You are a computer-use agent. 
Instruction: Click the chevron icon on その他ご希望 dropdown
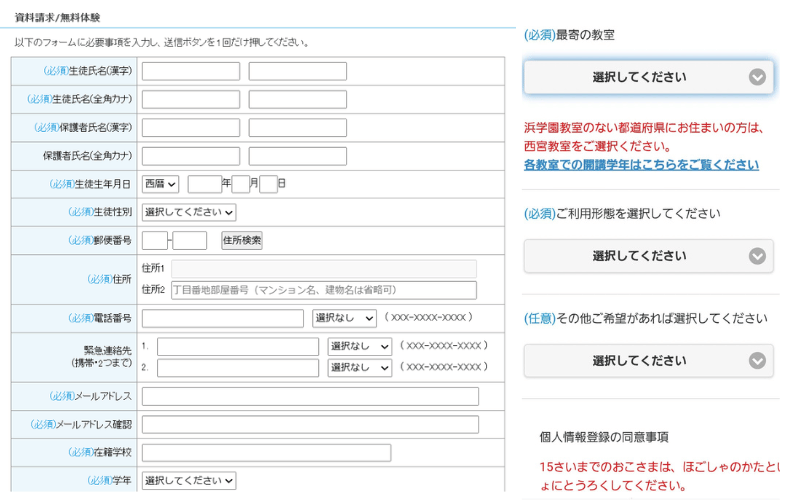[x=757, y=361]
